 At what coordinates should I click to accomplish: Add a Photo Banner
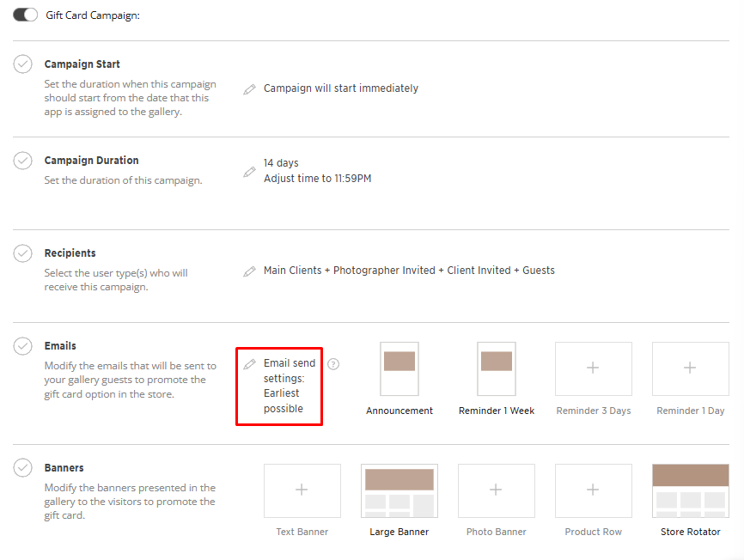click(x=496, y=490)
